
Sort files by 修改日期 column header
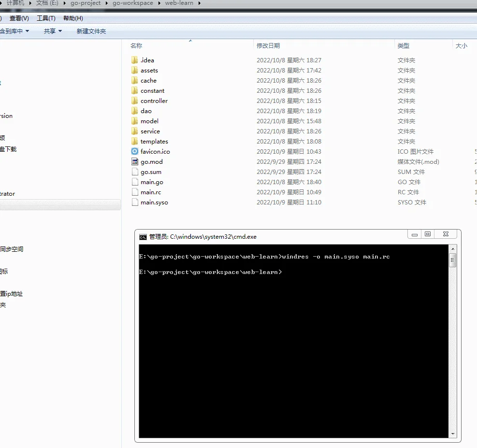268,45
